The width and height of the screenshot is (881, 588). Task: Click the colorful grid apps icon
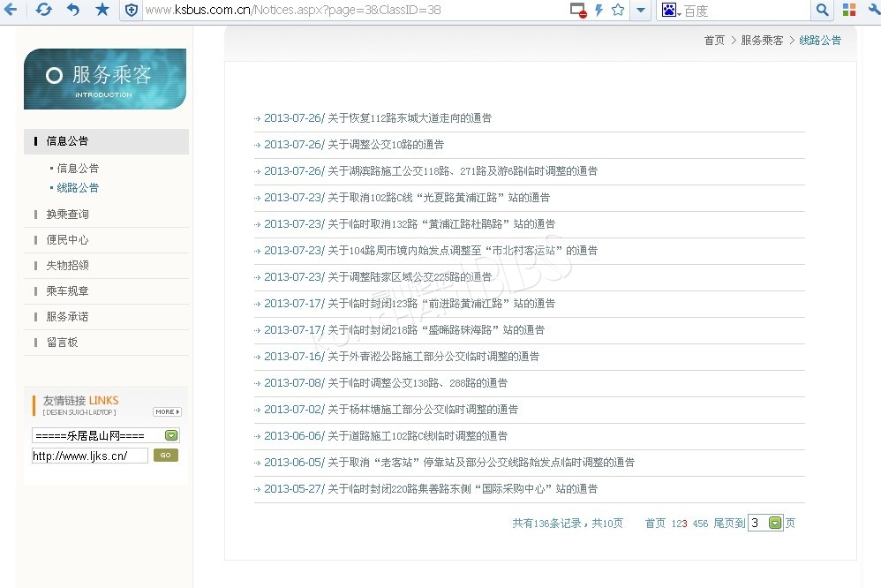point(849,10)
